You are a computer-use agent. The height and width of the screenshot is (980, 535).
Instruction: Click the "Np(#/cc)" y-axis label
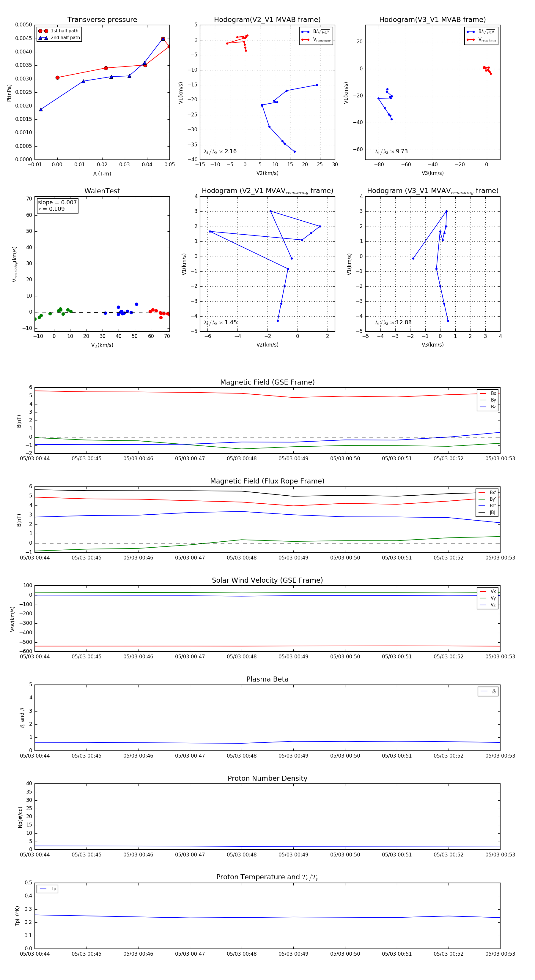20,817
